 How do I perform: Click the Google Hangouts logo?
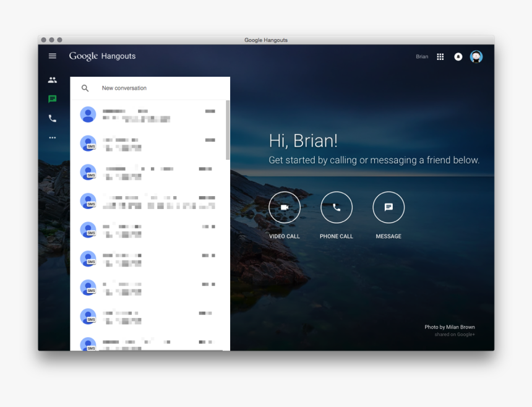click(x=102, y=56)
